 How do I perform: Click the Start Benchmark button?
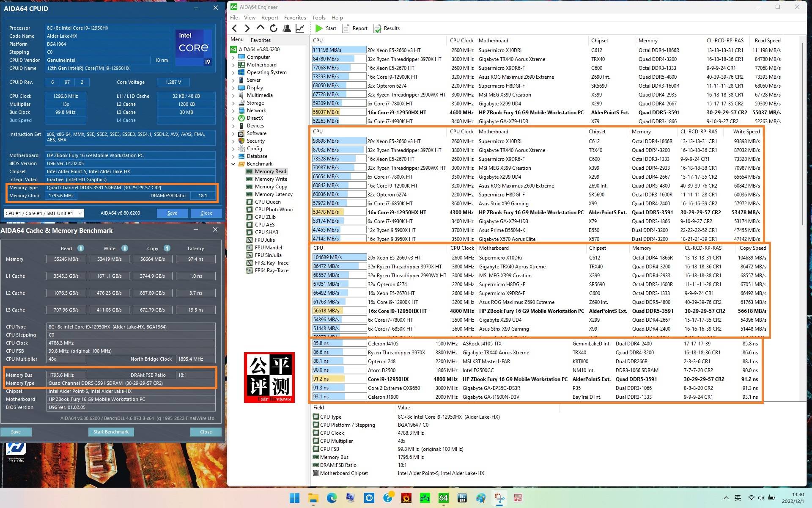[x=111, y=431]
